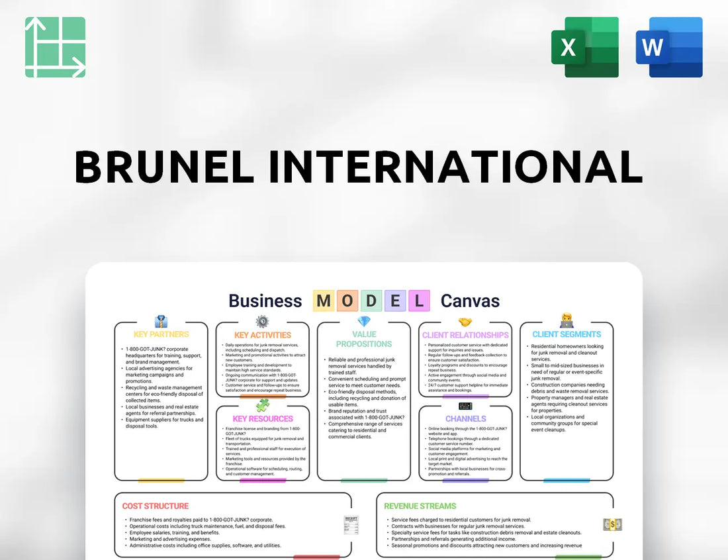
Task: Click 'Local advertising agencies for marketing campaigns'
Action: [159, 375]
